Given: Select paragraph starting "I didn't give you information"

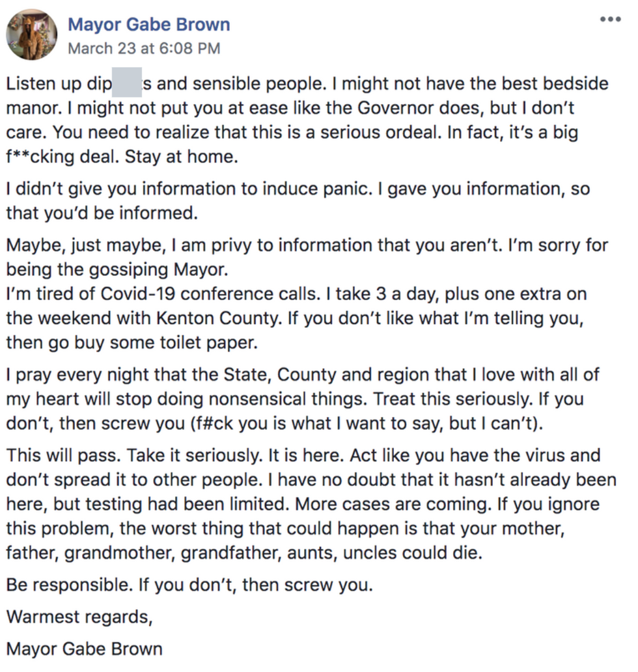Looking at the screenshot, I should [297, 200].
